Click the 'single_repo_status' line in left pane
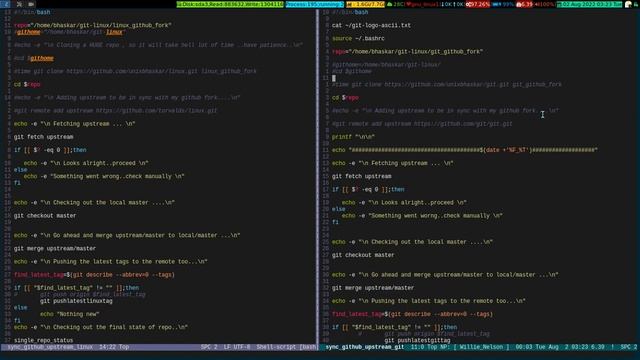 pos(43,340)
